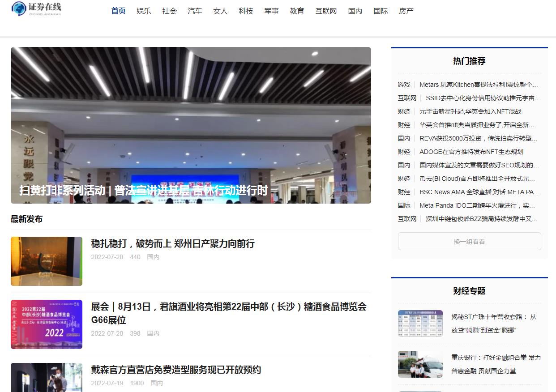Open thumbnail of 郑州日产 article

pyautogui.click(x=47, y=261)
